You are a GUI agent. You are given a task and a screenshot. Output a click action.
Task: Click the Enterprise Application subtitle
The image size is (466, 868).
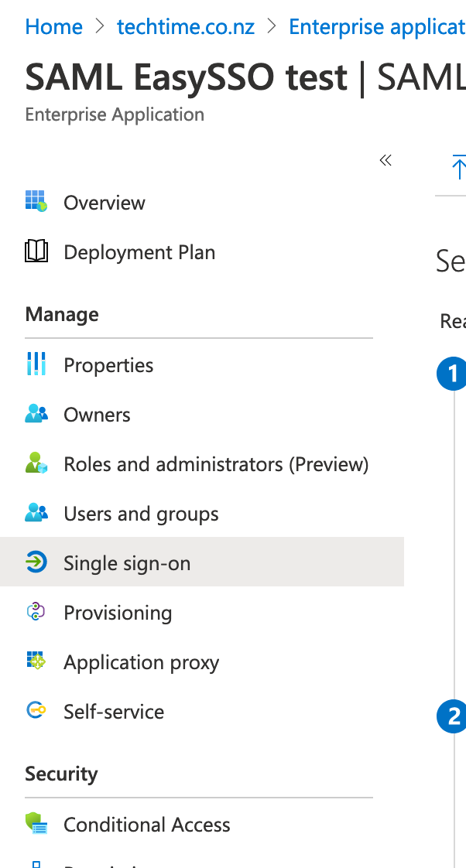click(x=115, y=114)
